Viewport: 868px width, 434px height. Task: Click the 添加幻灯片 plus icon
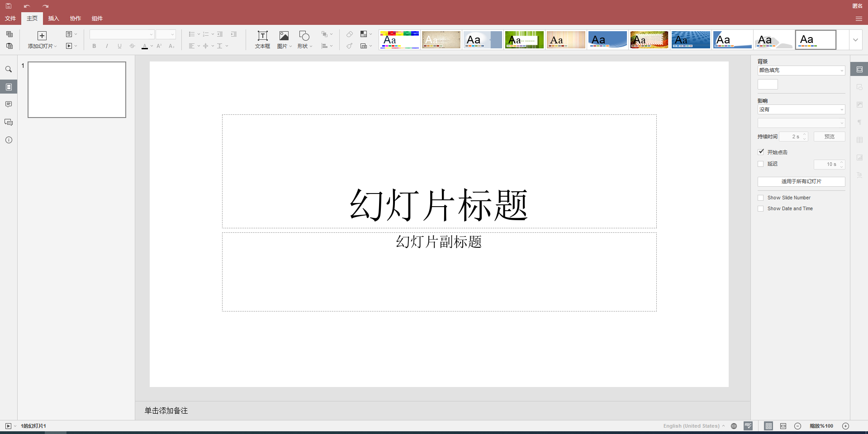click(42, 36)
